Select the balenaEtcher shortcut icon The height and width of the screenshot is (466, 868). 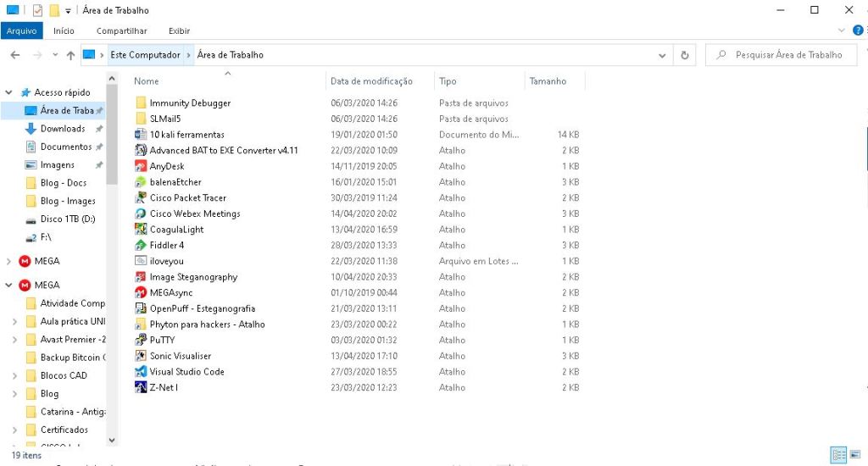[142, 182]
